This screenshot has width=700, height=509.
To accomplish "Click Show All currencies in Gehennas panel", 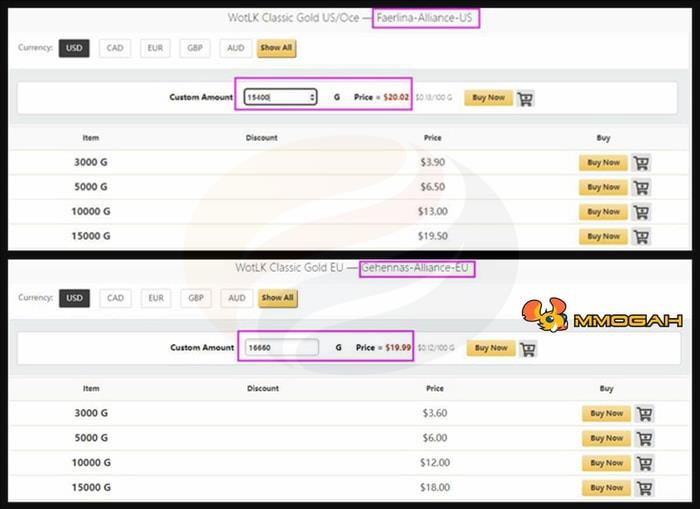I will tap(277, 298).
